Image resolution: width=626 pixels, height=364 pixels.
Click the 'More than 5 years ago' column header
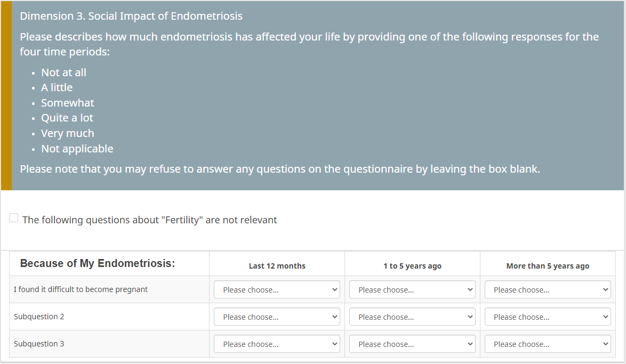tap(548, 266)
